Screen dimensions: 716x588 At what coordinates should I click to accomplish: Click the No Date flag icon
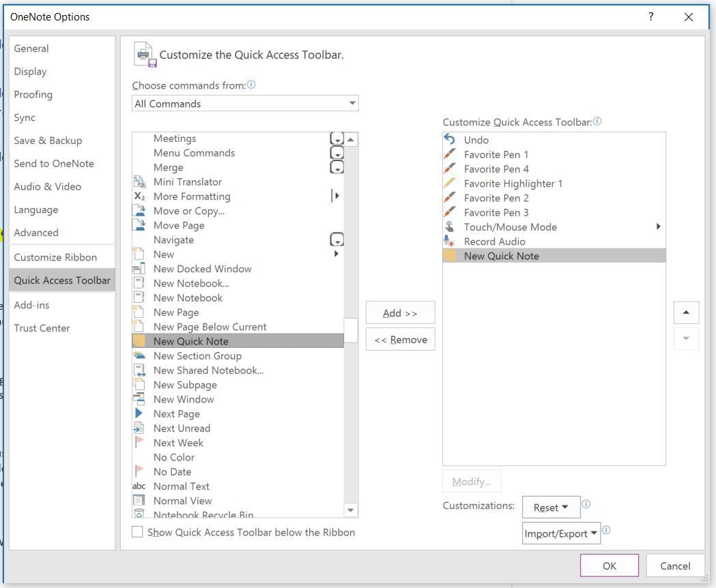139,471
